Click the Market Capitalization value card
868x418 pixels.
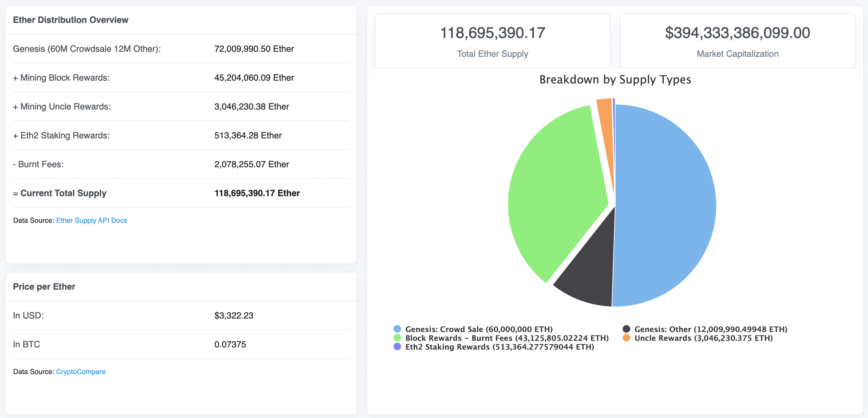coord(737,40)
